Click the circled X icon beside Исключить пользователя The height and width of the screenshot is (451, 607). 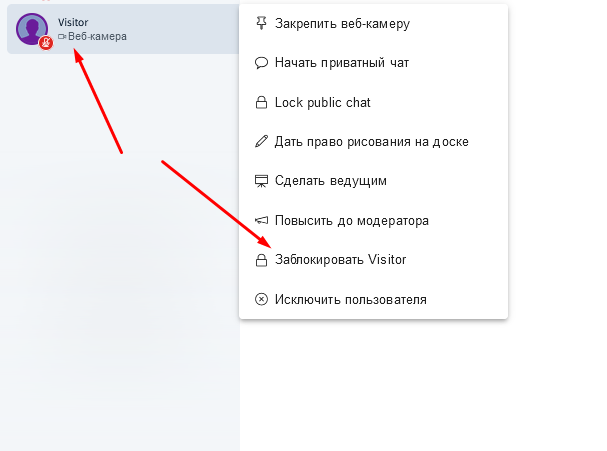[262, 299]
